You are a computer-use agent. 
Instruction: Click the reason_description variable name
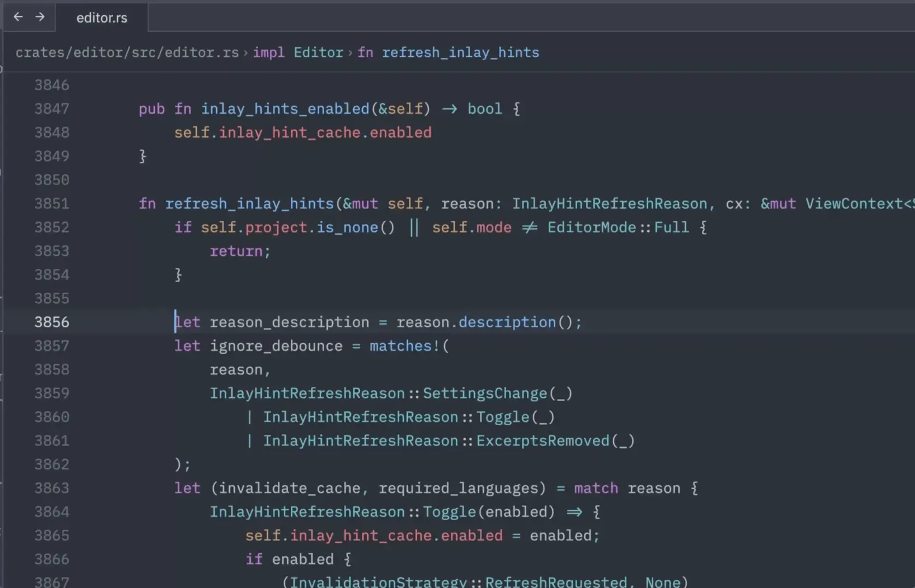289,322
